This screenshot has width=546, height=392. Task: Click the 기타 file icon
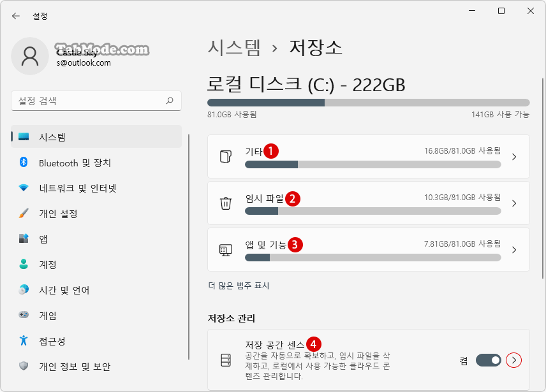(x=226, y=157)
